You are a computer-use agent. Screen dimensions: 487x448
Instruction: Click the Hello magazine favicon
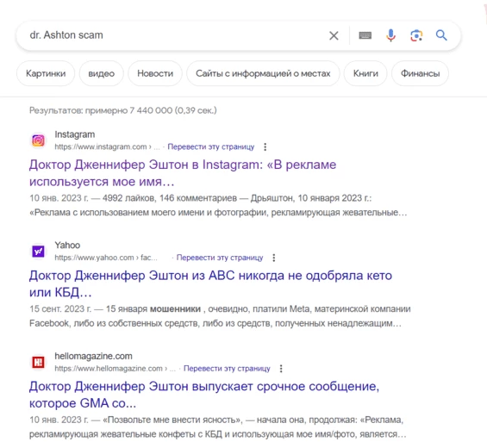(38, 362)
